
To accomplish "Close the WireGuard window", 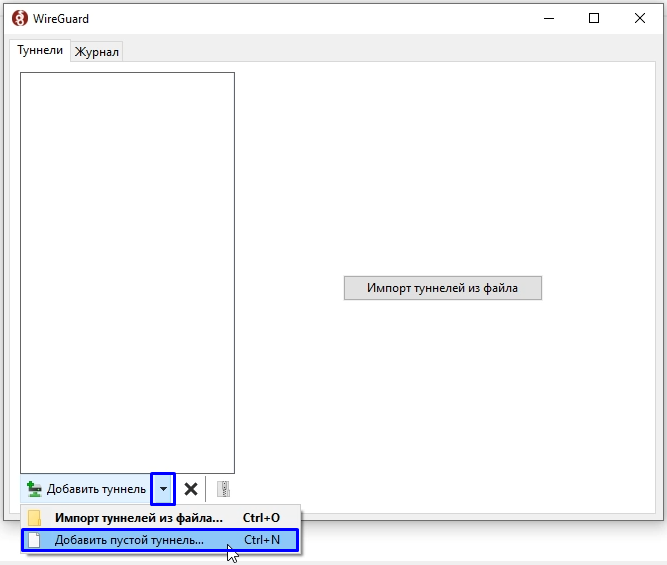I will pyautogui.click(x=640, y=18).
